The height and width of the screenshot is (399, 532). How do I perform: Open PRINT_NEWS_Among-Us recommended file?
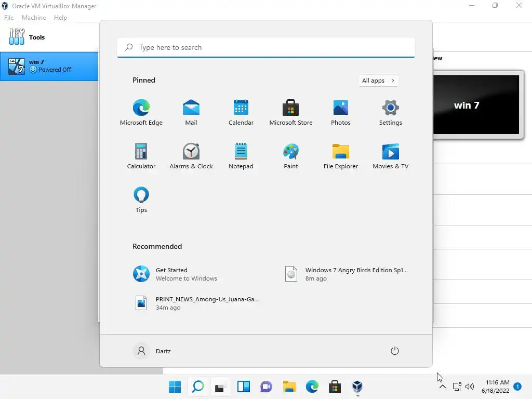[198, 303]
